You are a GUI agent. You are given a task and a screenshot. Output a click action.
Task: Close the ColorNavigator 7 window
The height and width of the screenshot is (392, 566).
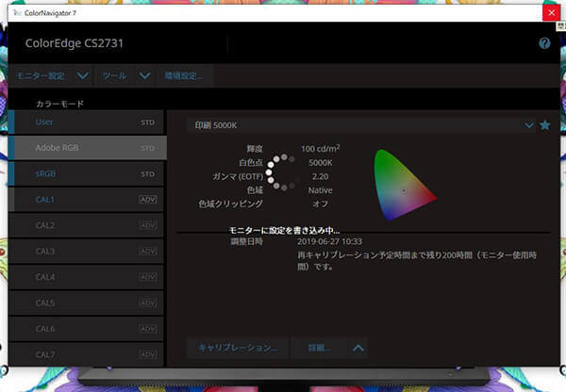pyautogui.click(x=551, y=13)
